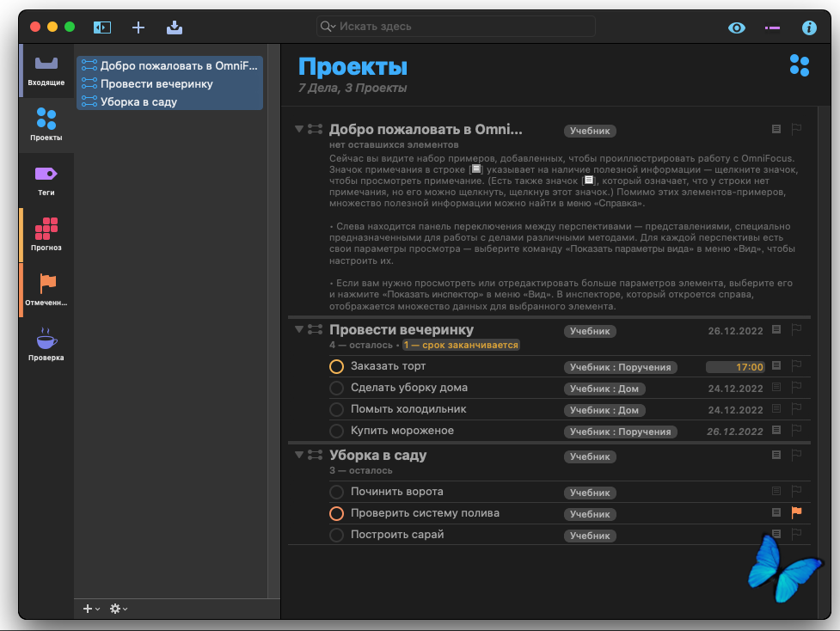Image resolution: width=840 pixels, height=631 pixels.
Task: Switch to the Прогноз perspective
Action: pyautogui.click(x=46, y=236)
